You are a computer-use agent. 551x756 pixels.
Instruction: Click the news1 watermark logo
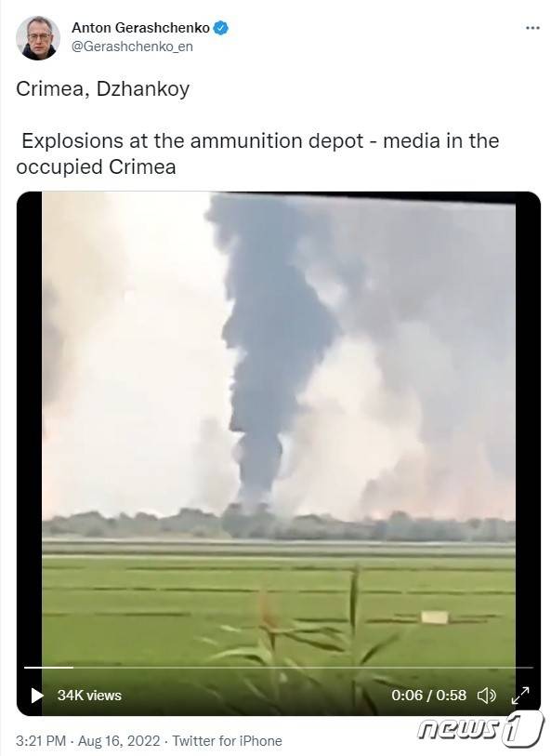click(479, 729)
